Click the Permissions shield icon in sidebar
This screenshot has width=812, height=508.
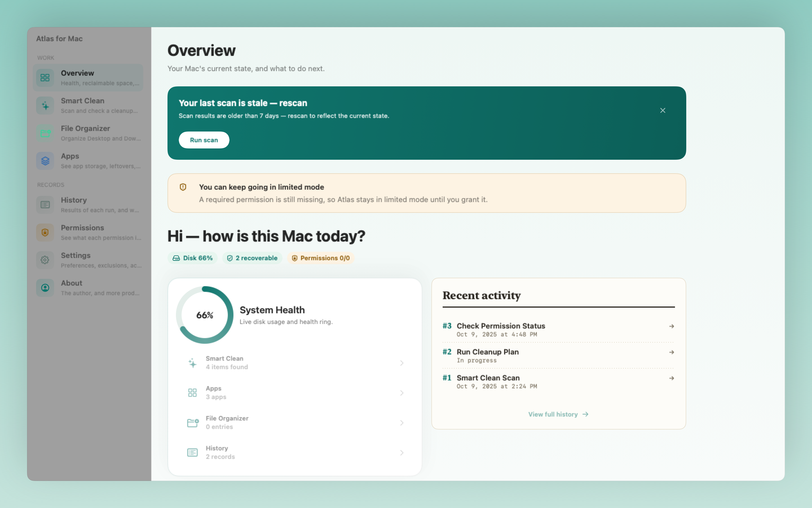point(45,233)
